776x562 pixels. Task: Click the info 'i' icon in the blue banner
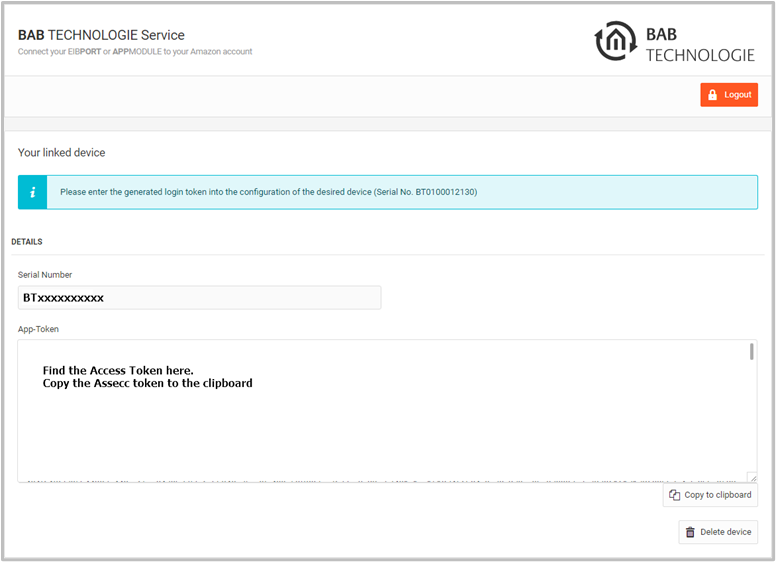point(32,192)
